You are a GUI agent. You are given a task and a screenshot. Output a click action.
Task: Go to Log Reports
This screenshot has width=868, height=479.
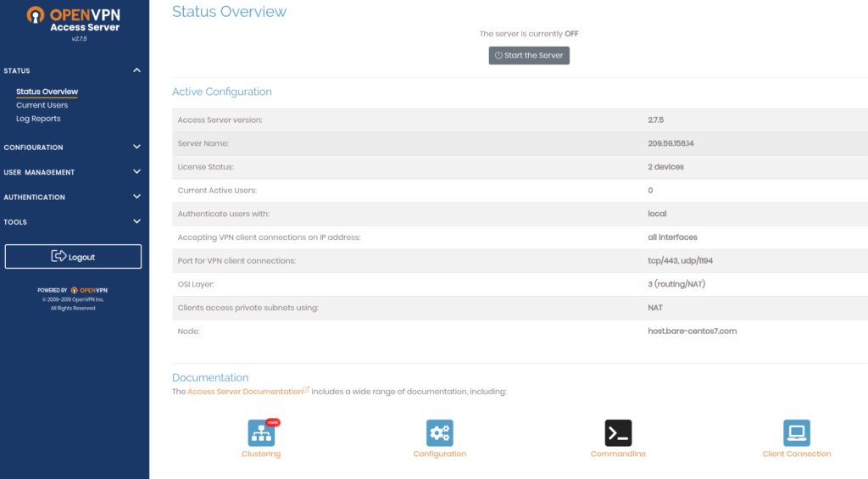point(38,119)
